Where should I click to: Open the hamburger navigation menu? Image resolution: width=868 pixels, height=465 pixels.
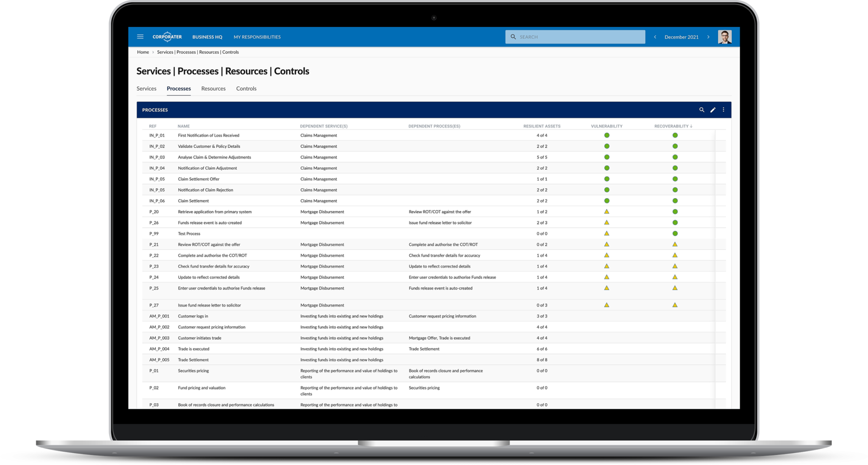click(140, 37)
